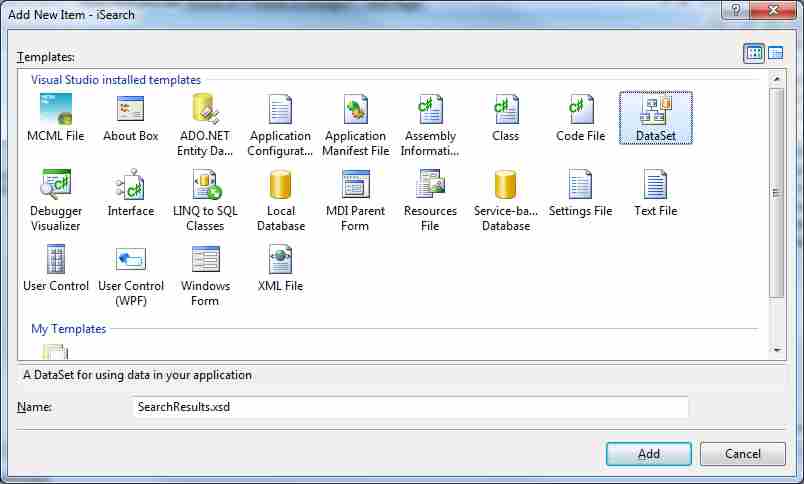Select Application Manifest File template

point(355,125)
